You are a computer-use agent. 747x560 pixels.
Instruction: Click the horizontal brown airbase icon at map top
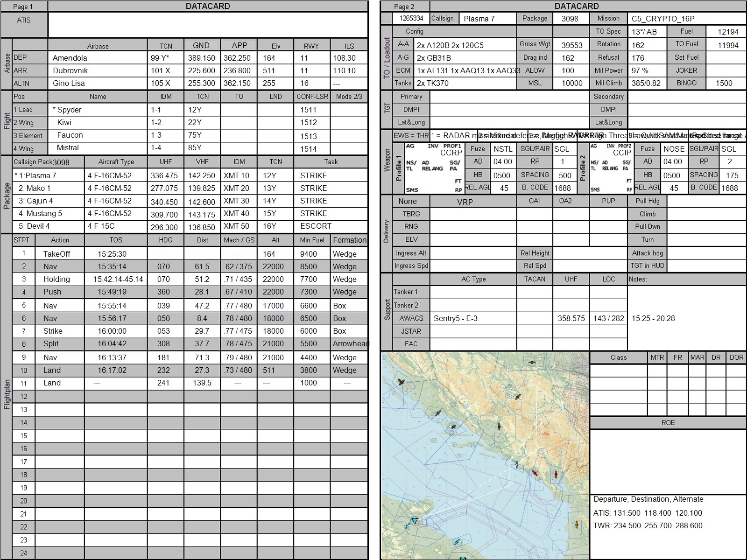pos(531,363)
